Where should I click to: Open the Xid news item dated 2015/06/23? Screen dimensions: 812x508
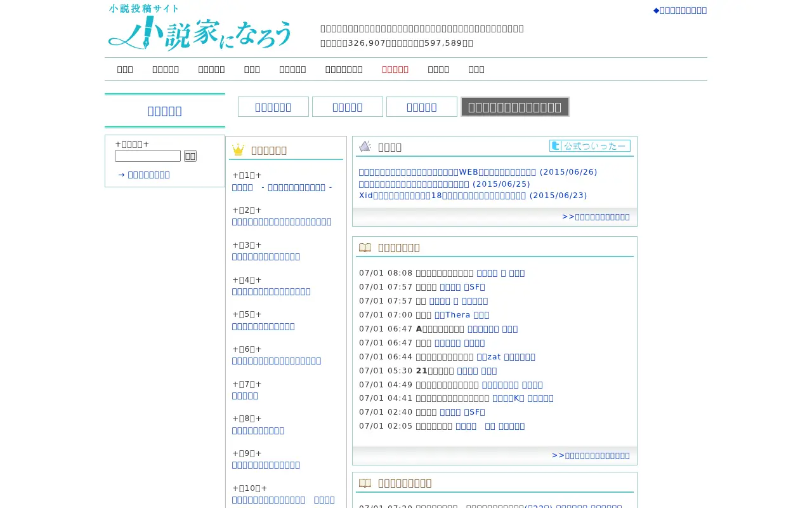473,196
